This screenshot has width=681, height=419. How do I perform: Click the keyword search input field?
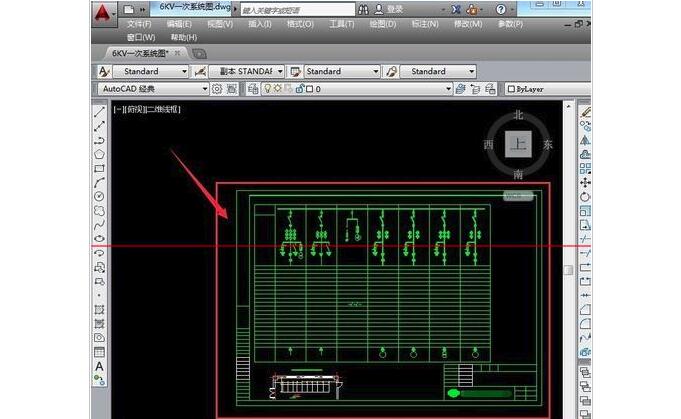coord(298,10)
